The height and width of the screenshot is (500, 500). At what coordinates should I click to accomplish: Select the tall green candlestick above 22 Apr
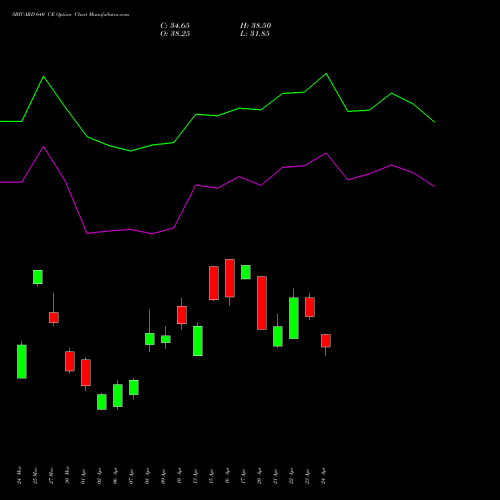point(294,318)
